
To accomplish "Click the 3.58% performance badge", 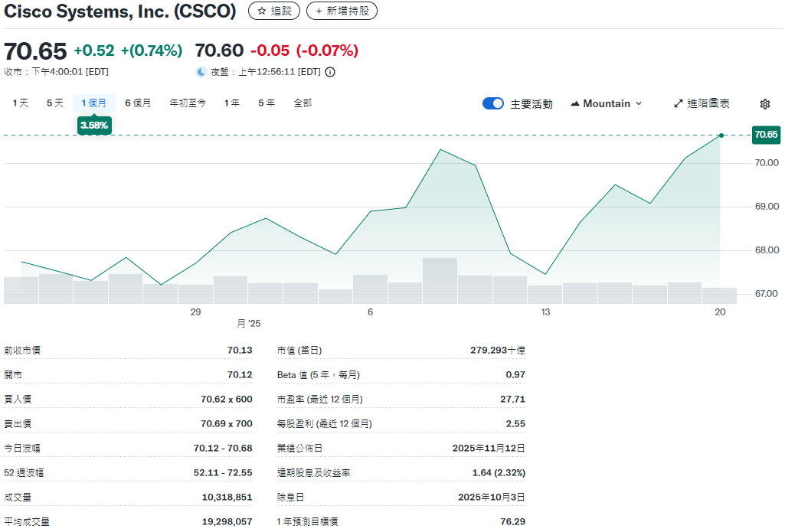I will click(94, 125).
